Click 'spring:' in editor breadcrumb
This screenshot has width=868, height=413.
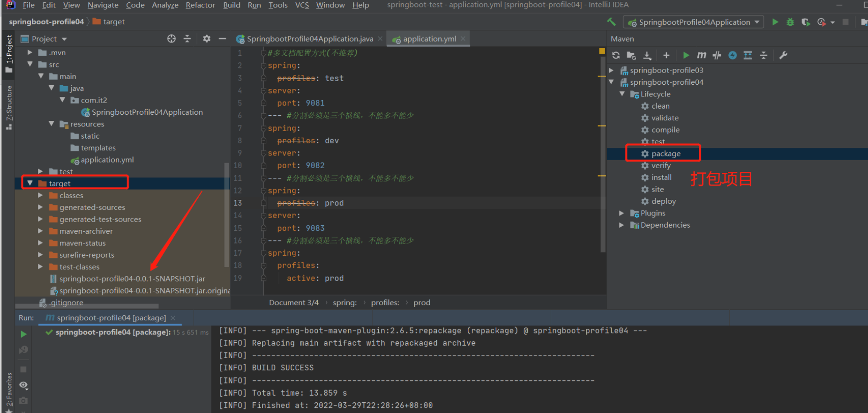[x=344, y=302]
